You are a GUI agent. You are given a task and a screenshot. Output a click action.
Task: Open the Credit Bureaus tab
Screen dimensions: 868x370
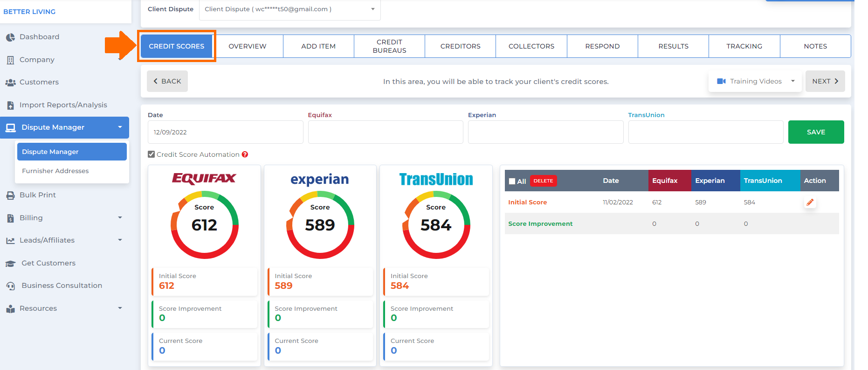click(x=390, y=46)
